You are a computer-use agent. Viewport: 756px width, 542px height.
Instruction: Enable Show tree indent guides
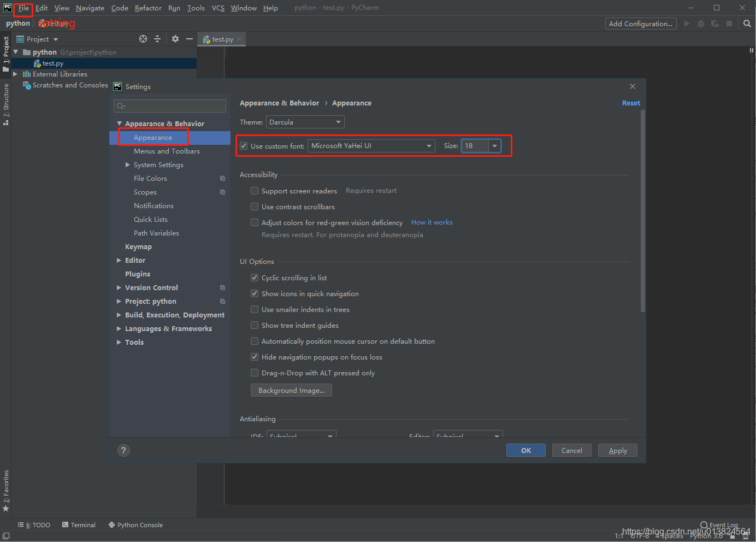255,325
